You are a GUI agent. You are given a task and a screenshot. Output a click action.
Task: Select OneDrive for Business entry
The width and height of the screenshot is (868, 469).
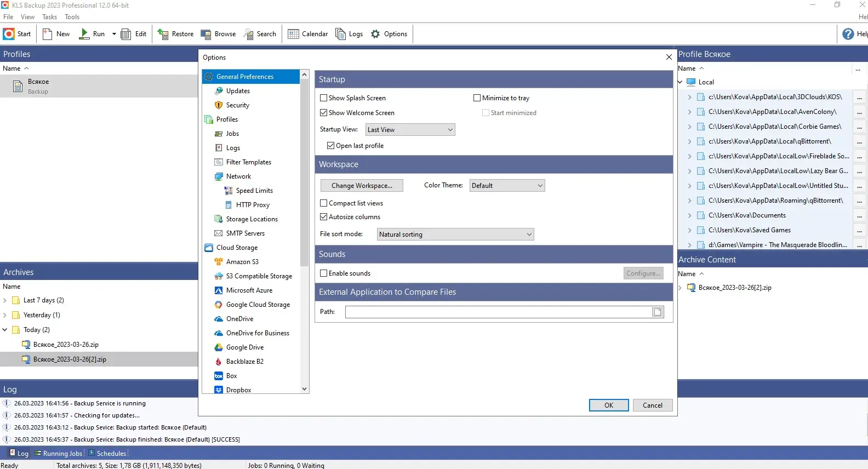point(258,333)
